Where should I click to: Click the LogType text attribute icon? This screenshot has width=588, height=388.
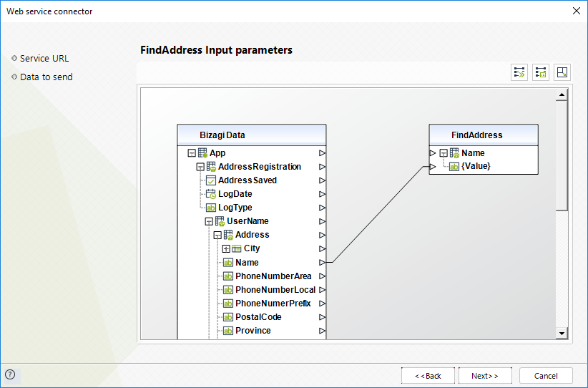211,208
